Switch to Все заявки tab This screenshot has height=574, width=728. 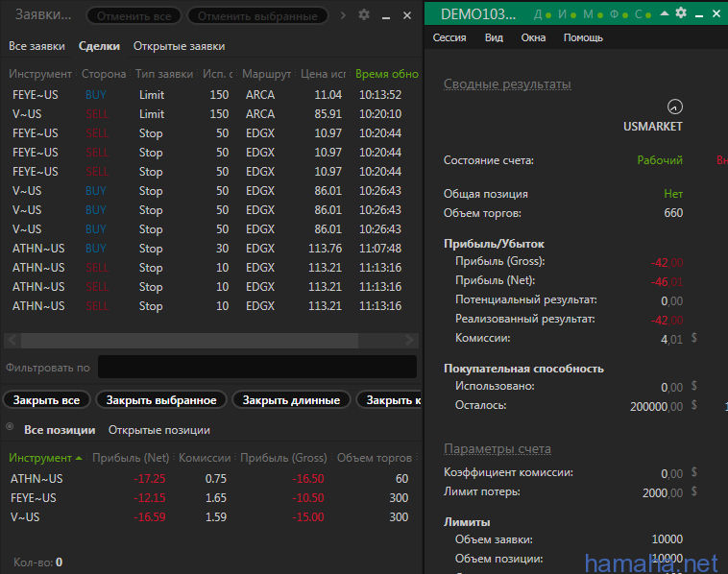point(36,46)
